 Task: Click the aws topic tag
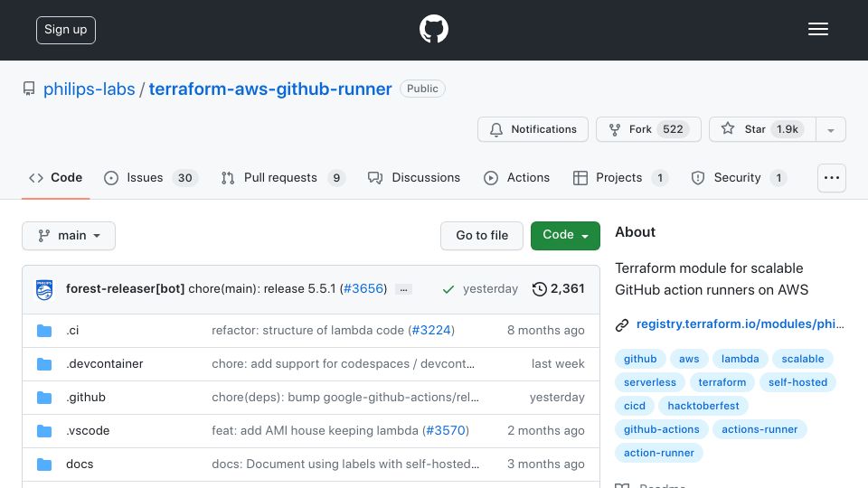[689, 359]
